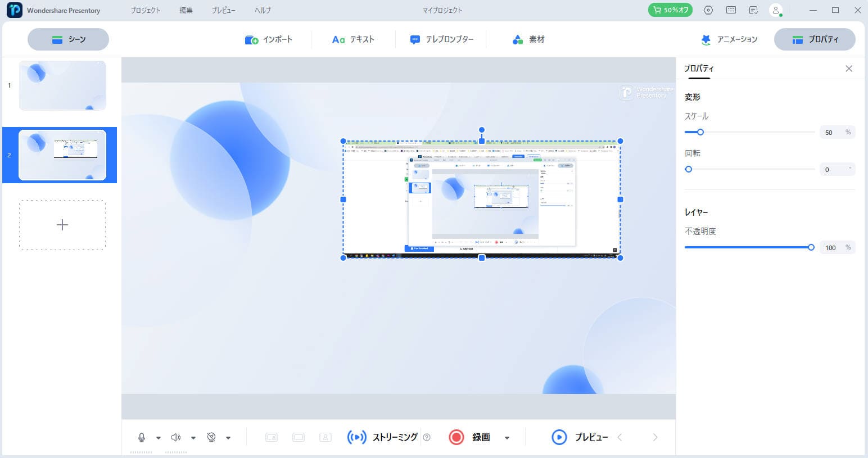The height and width of the screenshot is (458, 868).
Task: Select the inserted screenshot image on canvas
Action: pyautogui.click(x=482, y=199)
